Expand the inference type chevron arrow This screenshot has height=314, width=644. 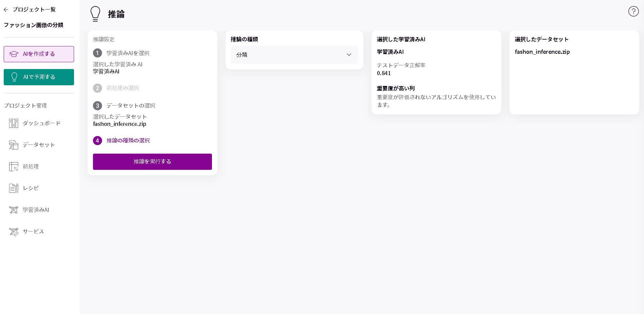coord(349,55)
